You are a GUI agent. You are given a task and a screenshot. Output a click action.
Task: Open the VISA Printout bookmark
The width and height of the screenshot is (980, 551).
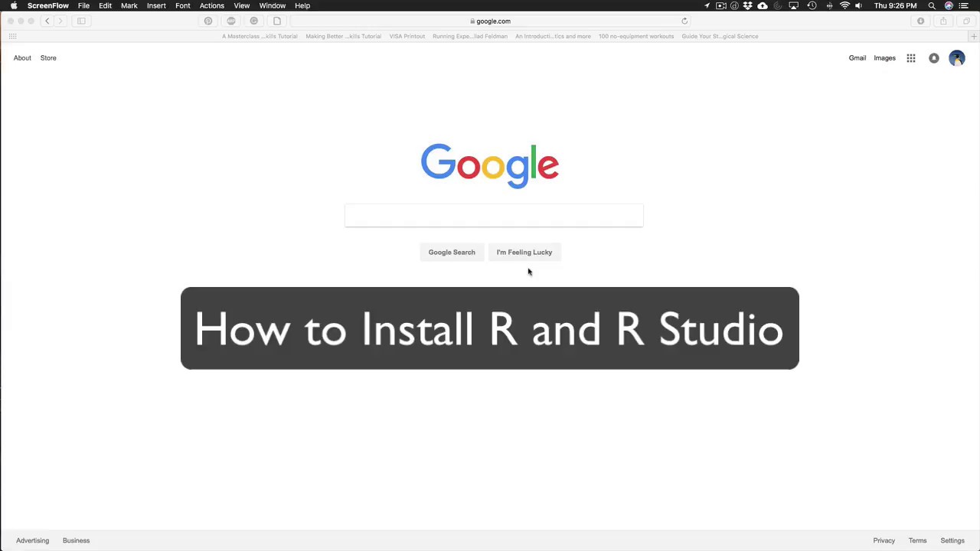pyautogui.click(x=407, y=36)
